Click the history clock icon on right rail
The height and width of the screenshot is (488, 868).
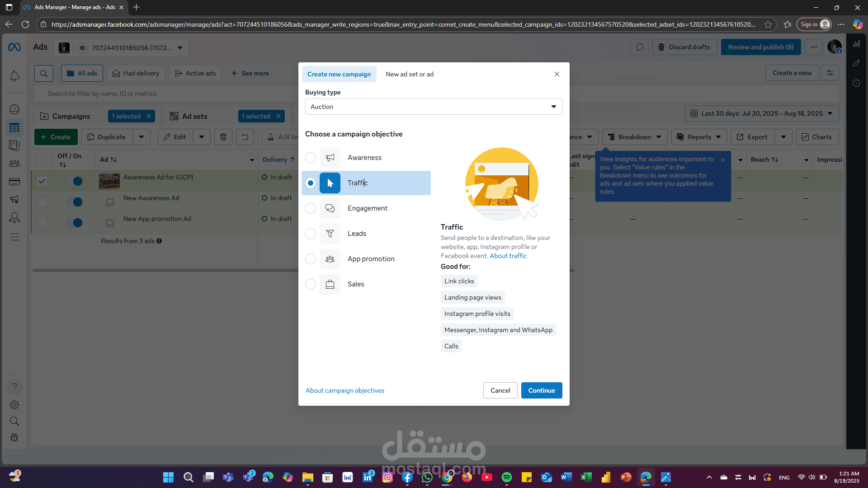coord(857,83)
